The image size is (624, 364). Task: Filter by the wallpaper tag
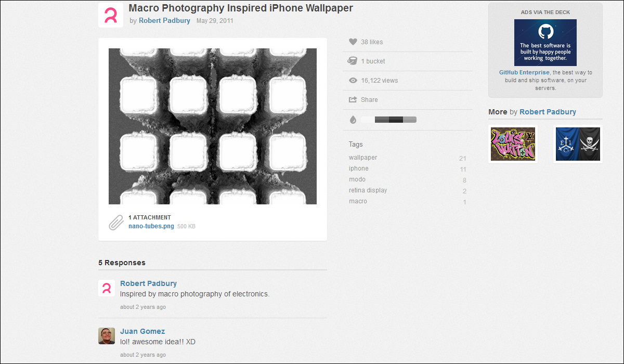pos(363,158)
